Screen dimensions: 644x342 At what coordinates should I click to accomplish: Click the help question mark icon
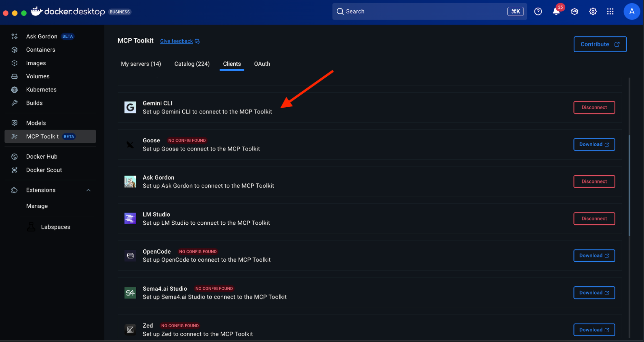pyautogui.click(x=538, y=12)
